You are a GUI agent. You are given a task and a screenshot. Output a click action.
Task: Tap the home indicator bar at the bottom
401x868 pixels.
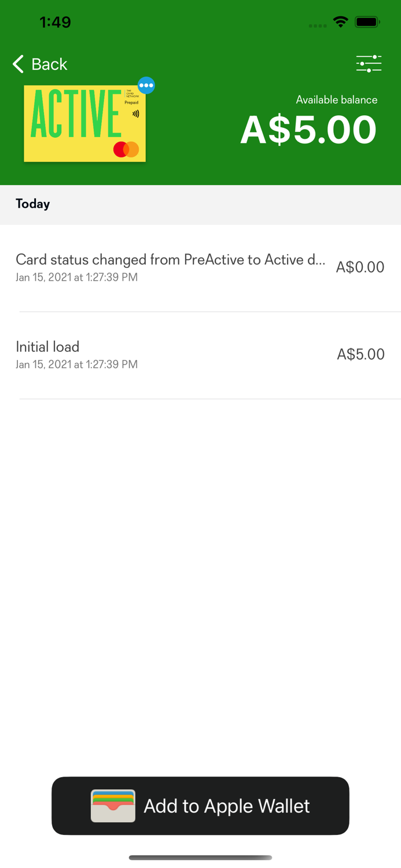coord(200,858)
